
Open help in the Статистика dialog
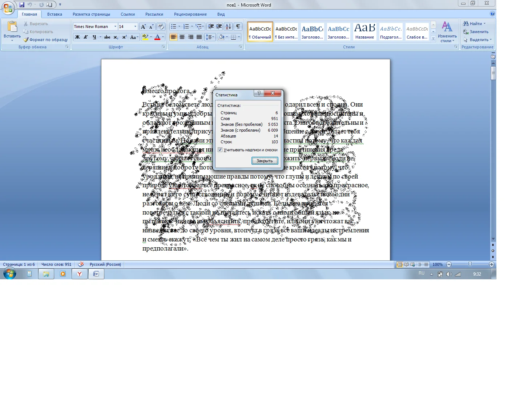259,93
